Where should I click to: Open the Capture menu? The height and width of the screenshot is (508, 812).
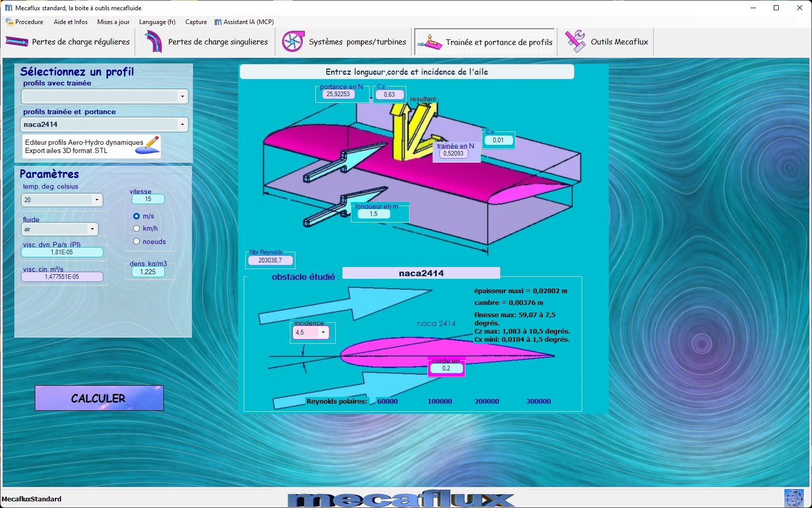click(x=196, y=22)
